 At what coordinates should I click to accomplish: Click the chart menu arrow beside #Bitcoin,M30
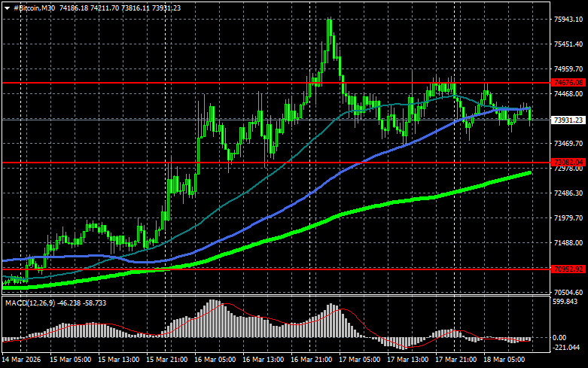point(7,8)
